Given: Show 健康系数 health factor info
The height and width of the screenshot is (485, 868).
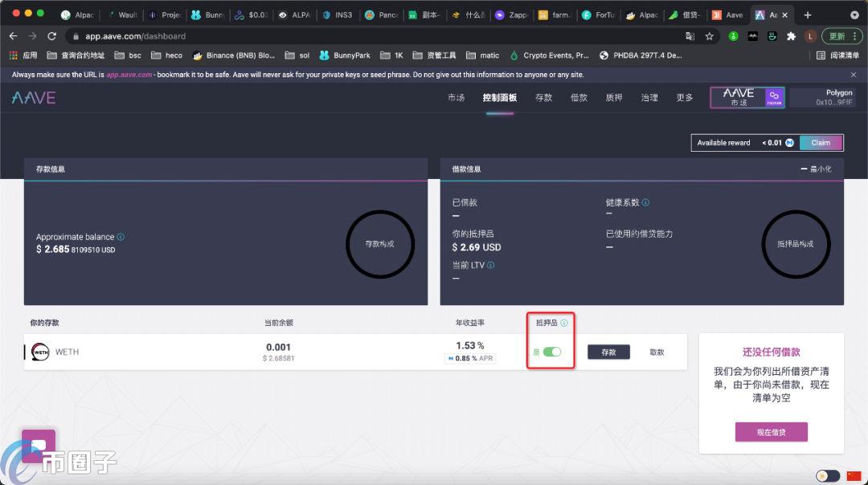Looking at the screenshot, I should [645, 202].
